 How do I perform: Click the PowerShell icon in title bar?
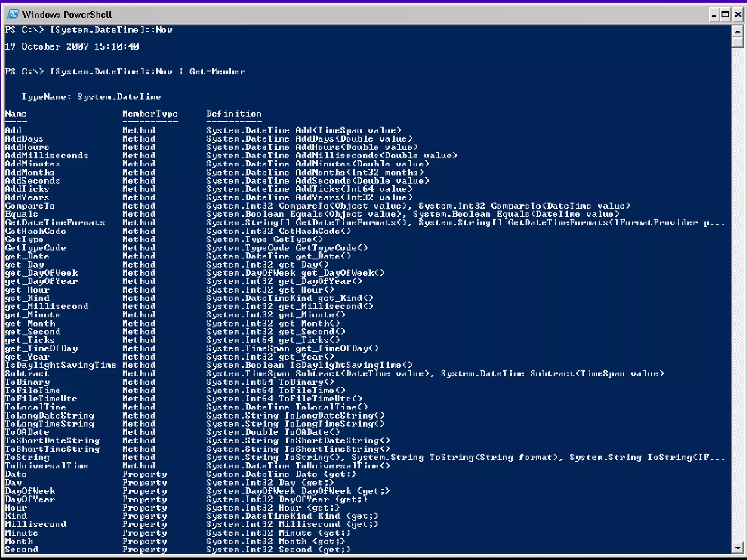(13, 14)
